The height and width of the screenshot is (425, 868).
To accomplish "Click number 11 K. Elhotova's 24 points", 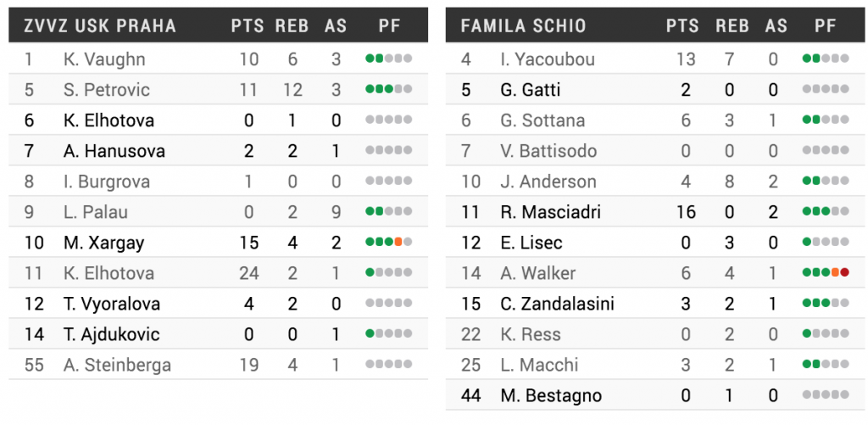I will 248,273.
